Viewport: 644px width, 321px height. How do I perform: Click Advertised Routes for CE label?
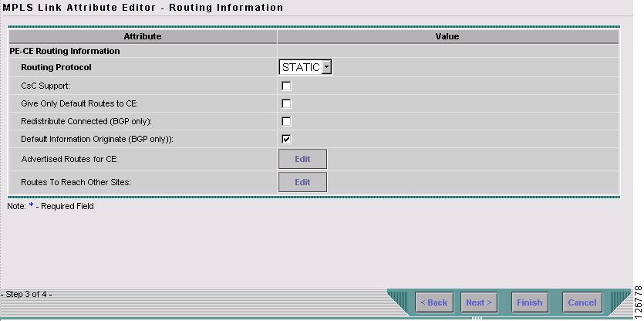click(x=69, y=159)
